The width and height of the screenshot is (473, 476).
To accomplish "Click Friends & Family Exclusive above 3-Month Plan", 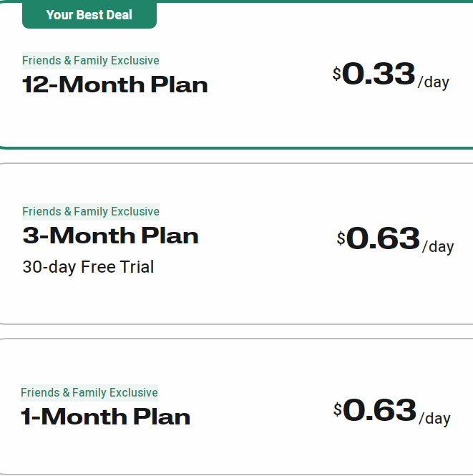I will coord(91,212).
